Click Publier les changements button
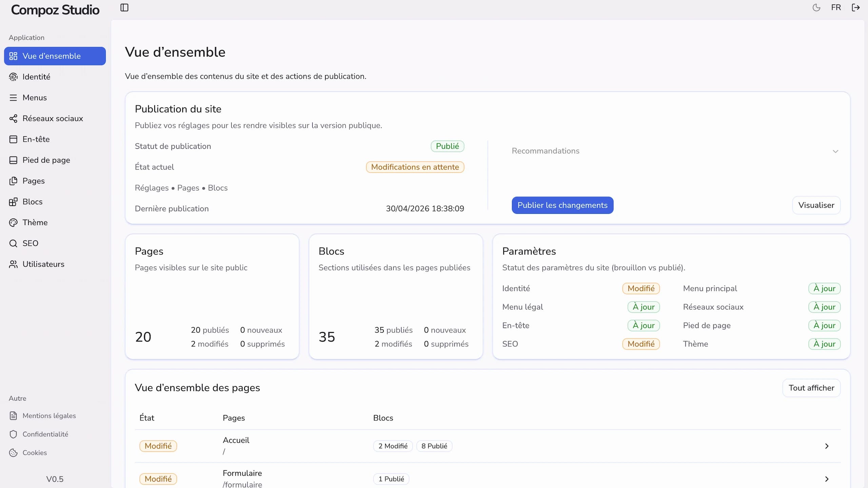Image resolution: width=868 pixels, height=488 pixels. pyautogui.click(x=563, y=205)
